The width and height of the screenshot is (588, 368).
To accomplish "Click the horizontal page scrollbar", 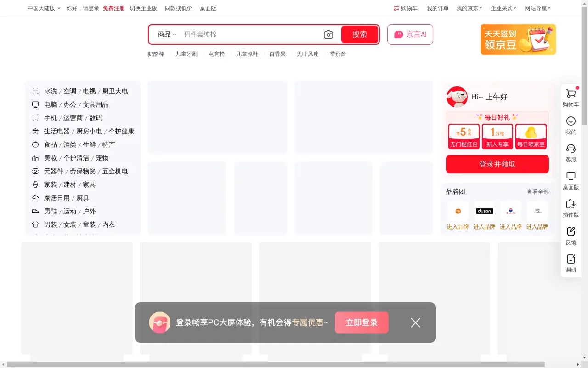I will pyautogui.click(x=276, y=364).
